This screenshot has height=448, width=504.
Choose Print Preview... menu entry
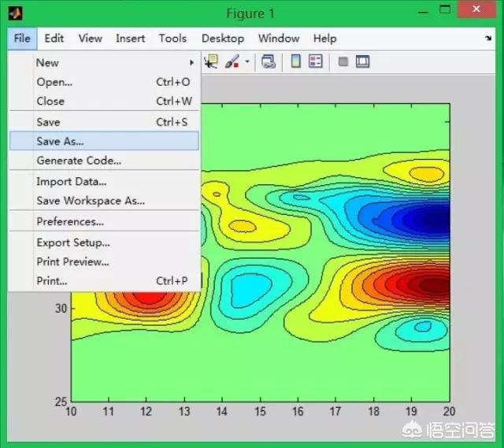click(x=72, y=261)
